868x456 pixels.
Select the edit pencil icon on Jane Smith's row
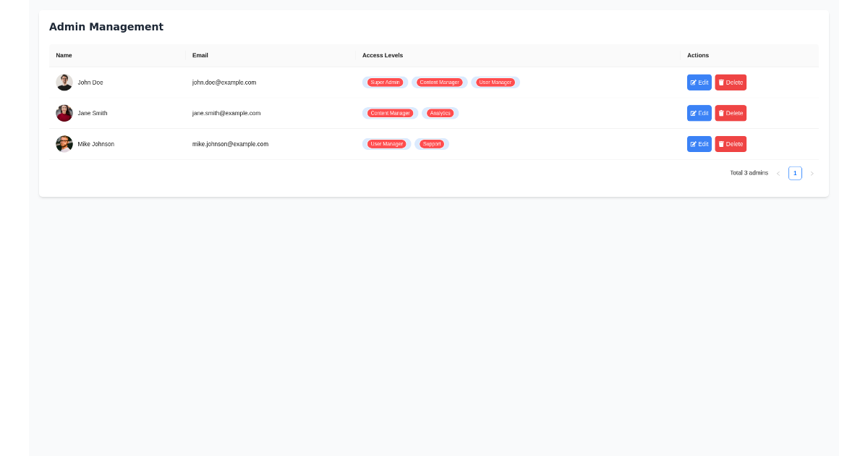pos(693,113)
